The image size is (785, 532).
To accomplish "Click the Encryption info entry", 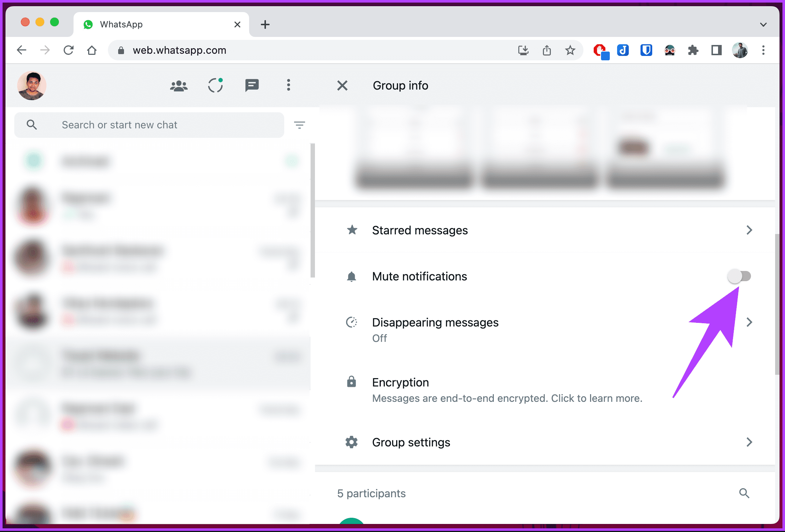I will pyautogui.click(x=545, y=390).
